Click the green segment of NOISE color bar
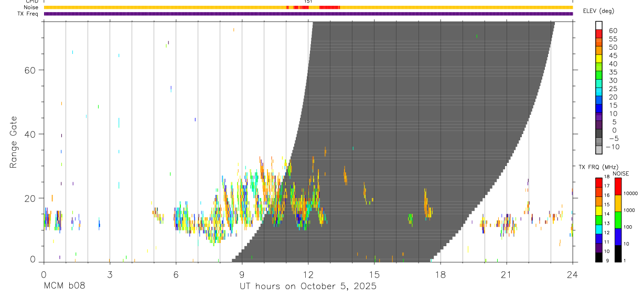Viewport: 644px width, 297px height. (x=618, y=220)
